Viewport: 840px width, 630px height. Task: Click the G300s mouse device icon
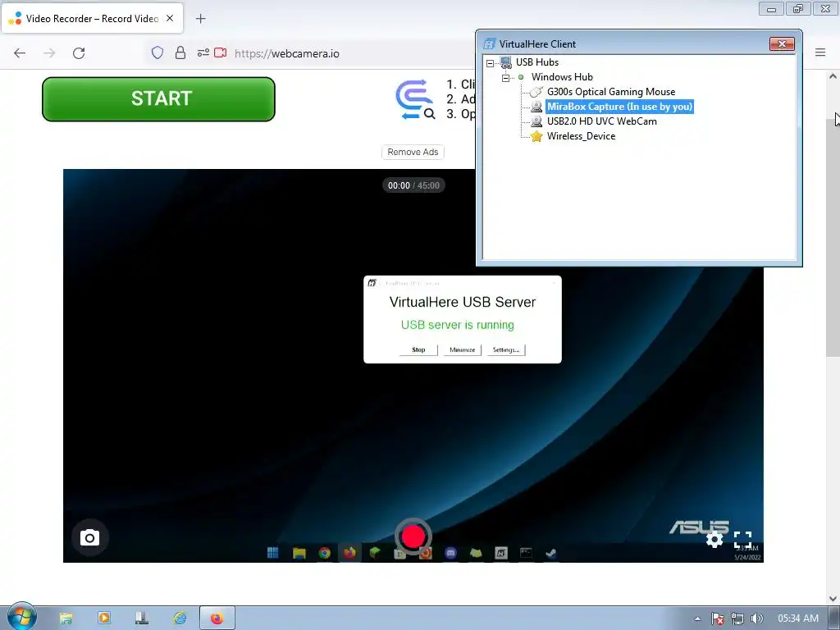536,92
